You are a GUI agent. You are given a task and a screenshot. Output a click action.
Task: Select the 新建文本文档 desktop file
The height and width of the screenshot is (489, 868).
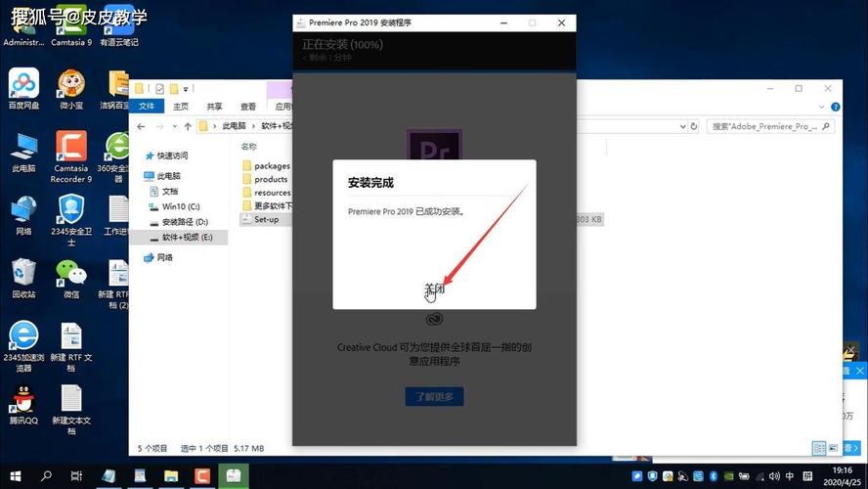pos(70,410)
